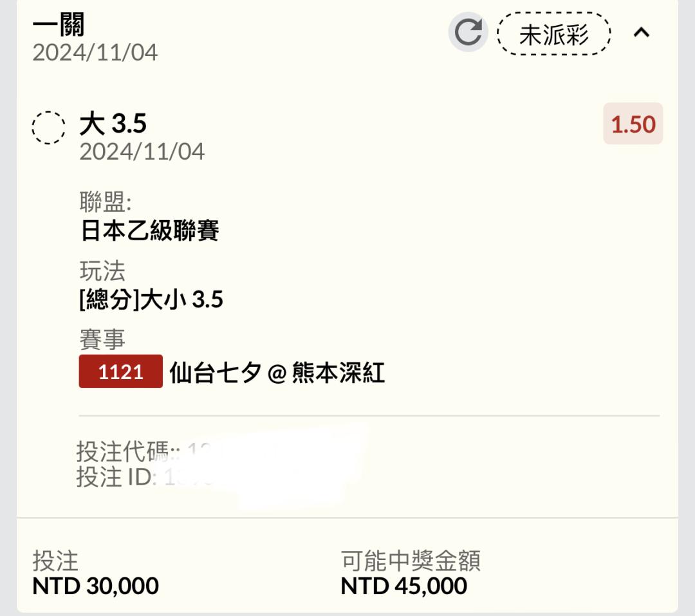
Task: Click the 可能中獎金額 label
Action: pyautogui.click(x=411, y=561)
